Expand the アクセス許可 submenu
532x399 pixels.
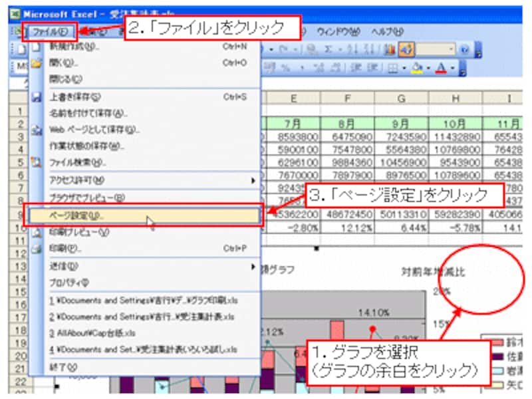coord(253,180)
